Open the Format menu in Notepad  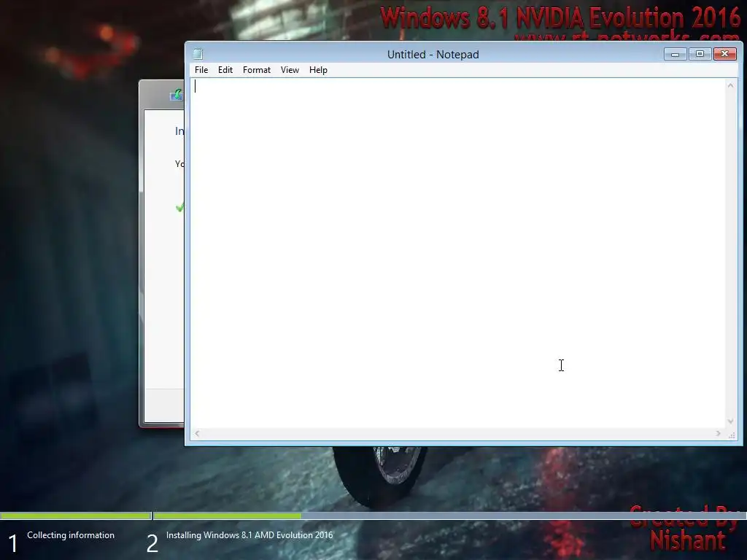(x=256, y=70)
